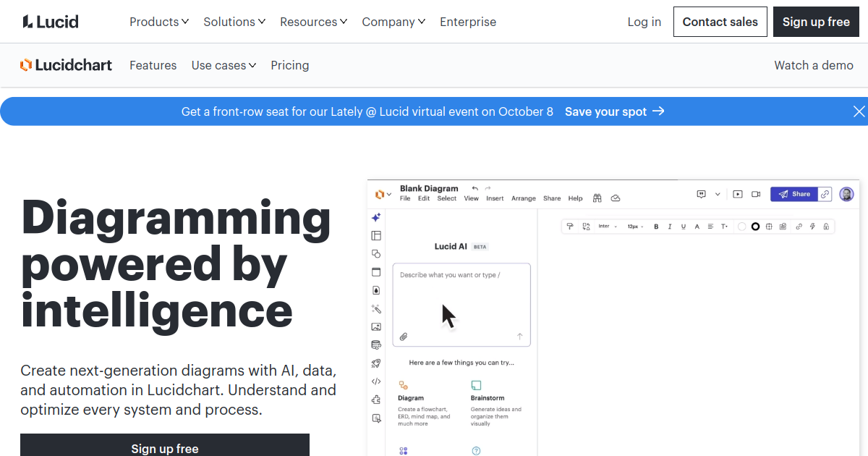This screenshot has width=868, height=456.
Task: Expand the Use cases dropdown
Action: point(224,65)
